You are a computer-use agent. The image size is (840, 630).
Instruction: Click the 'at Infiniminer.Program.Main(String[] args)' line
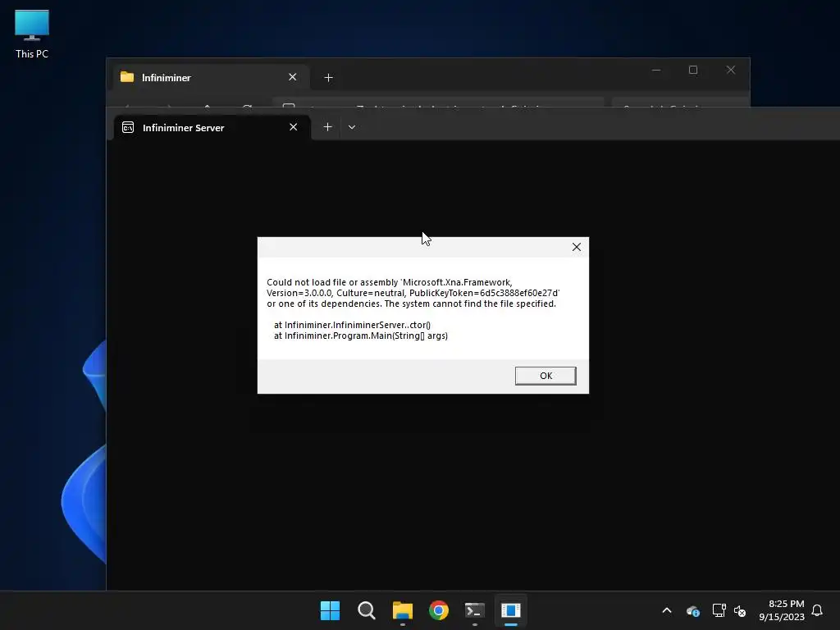pyautogui.click(x=361, y=336)
